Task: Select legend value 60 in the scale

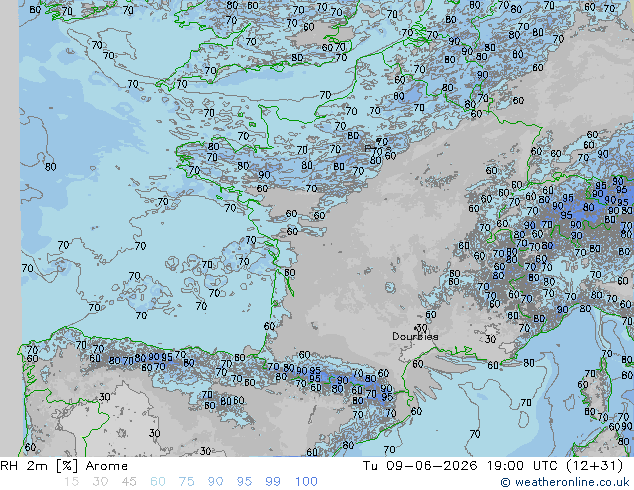Action: coord(158,482)
